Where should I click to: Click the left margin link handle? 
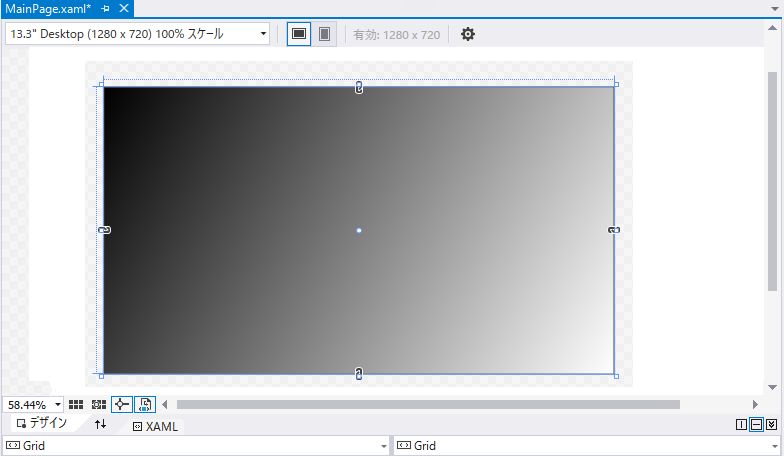[104, 230]
